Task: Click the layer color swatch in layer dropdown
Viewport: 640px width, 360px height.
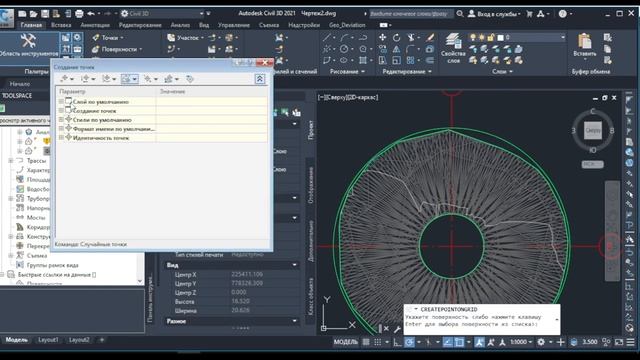Action: point(501,37)
